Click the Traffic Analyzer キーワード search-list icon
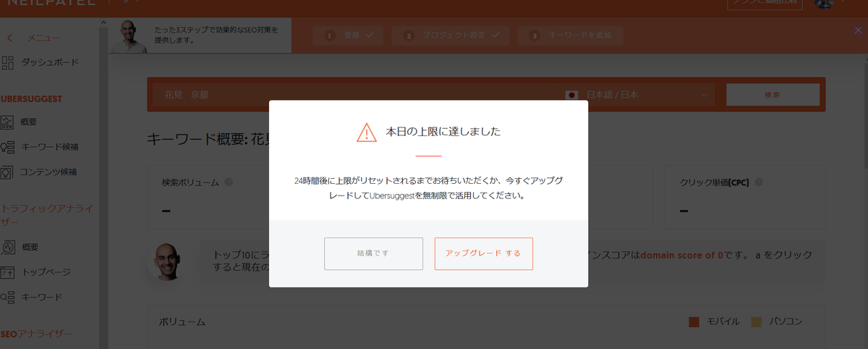Image resolution: width=868 pixels, height=349 pixels. (x=7, y=298)
